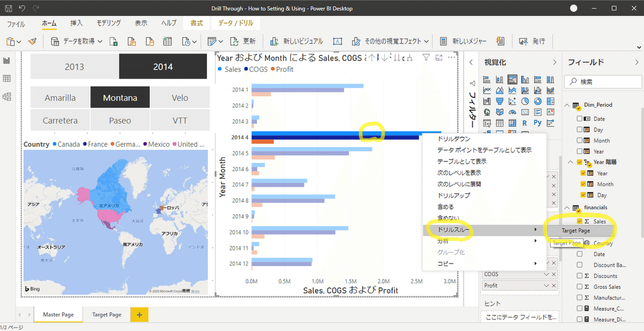The image size is (644, 331).
Task: Uncheck Month inside Year 階層
Action: point(584,184)
